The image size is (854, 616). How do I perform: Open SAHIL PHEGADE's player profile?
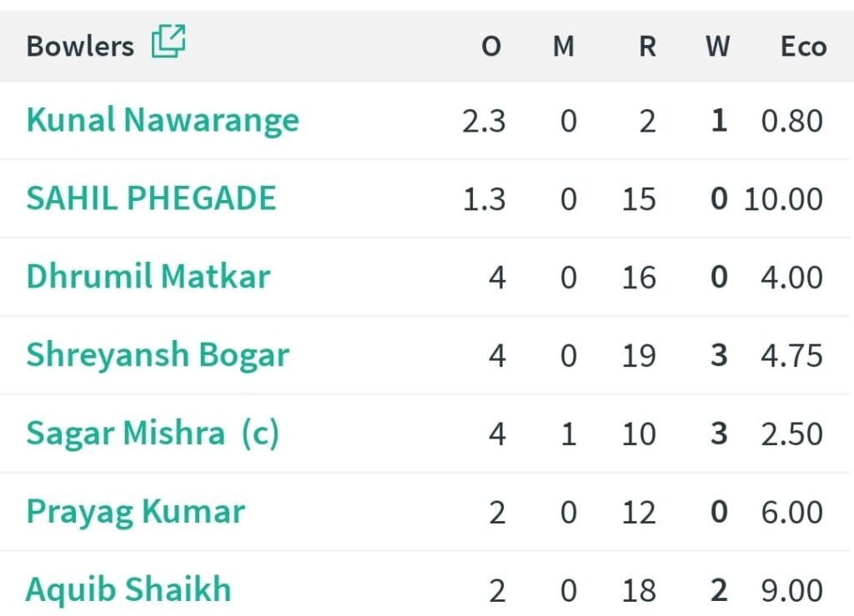click(151, 199)
